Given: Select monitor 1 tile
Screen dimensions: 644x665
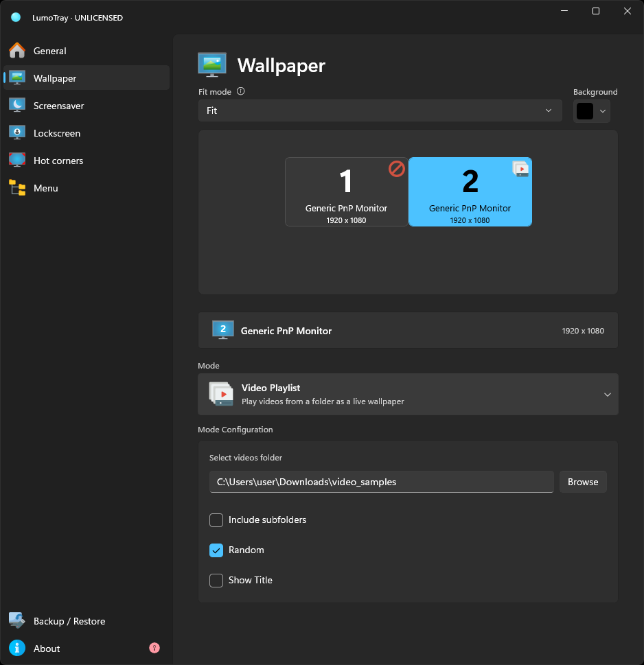Looking at the screenshot, I should point(347,191).
